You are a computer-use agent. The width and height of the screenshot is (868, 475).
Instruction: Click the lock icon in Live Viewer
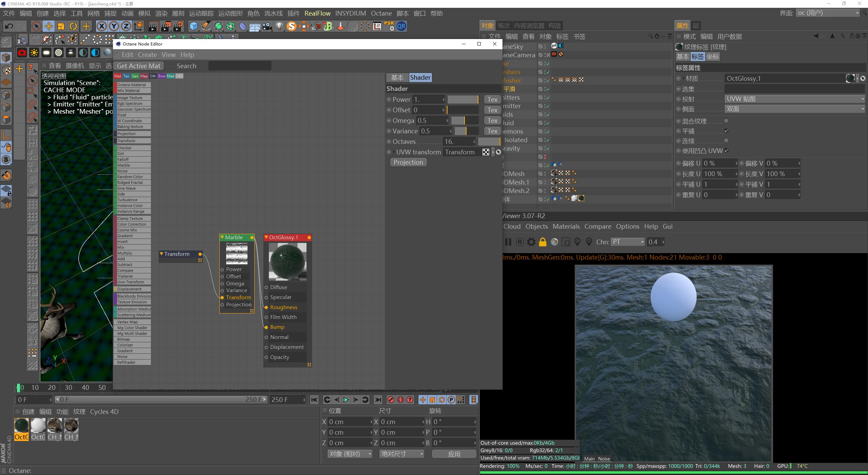[x=542, y=242]
